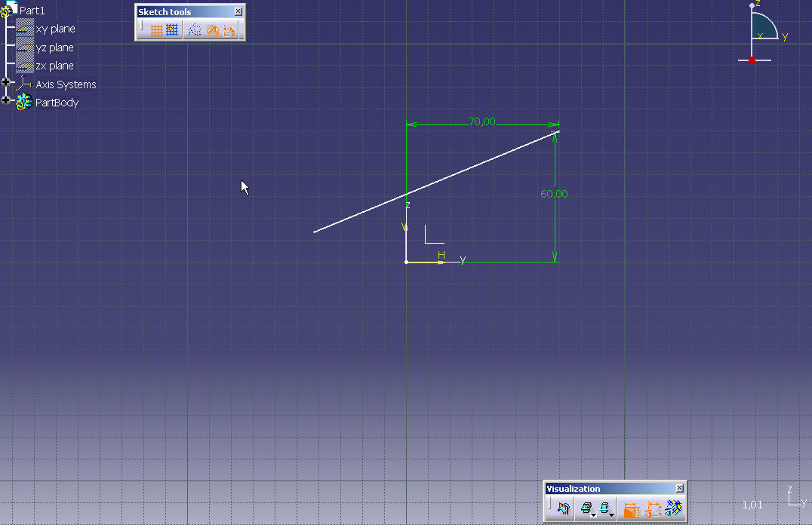Select yz plane in the tree

tap(55, 48)
